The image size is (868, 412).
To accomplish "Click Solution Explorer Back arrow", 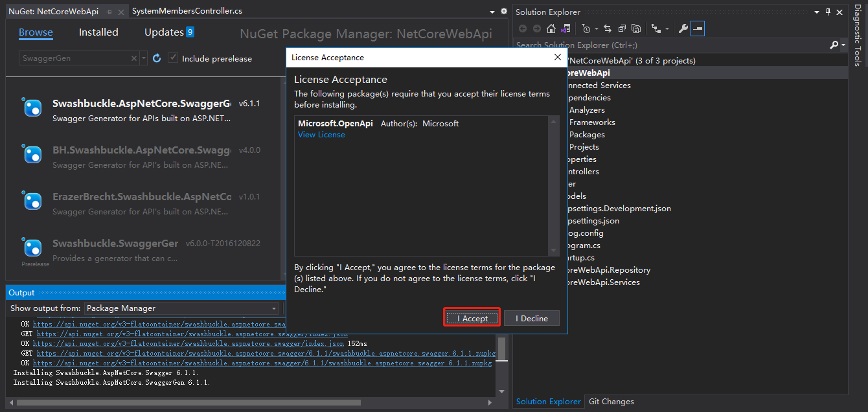I will (x=523, y=29).
